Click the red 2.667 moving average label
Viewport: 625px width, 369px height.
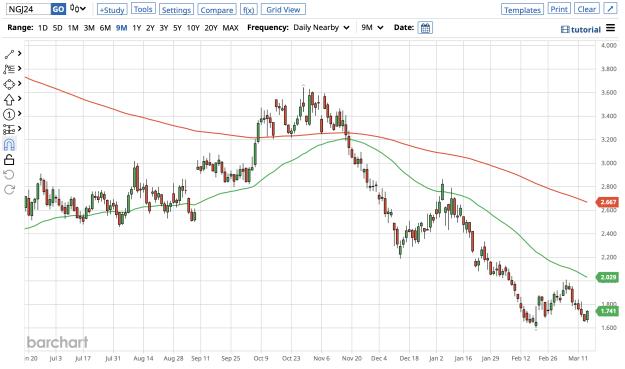tap(607, 202)
